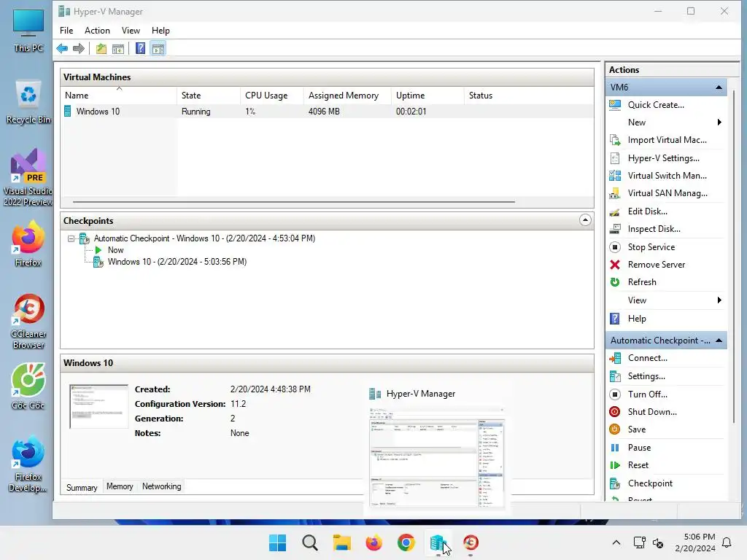The width and height of the screenshot is (747, 560).
Task: Click the Back arrow toolbar icon
Action: 62,49
